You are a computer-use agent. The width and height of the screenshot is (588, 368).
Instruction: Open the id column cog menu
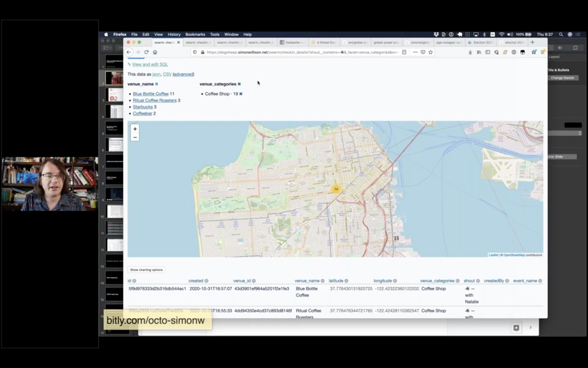coord(134,281)
